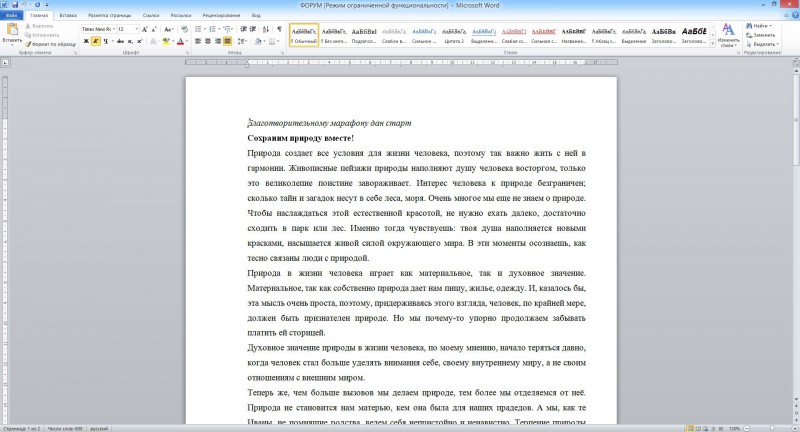800x432 pixels.
Task: Open the font size dropdown showing 12
Action: tap(136, 29)
